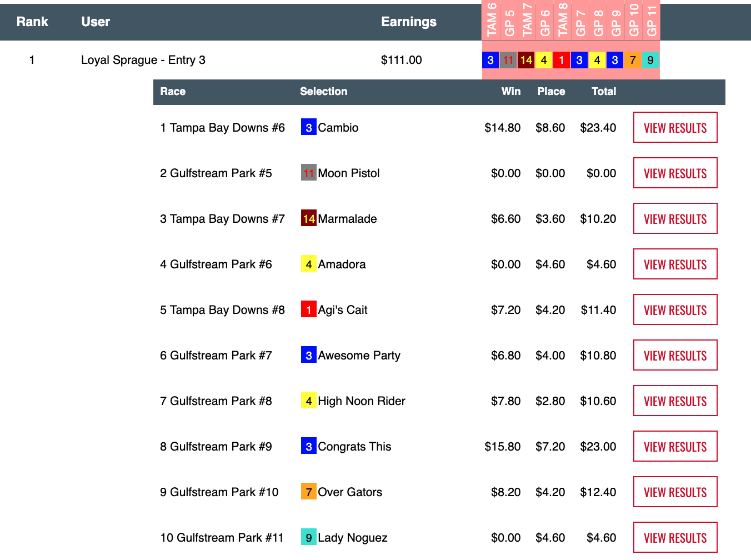Click the gray 11 badge for Moon Pistol

tap(308, 173)
